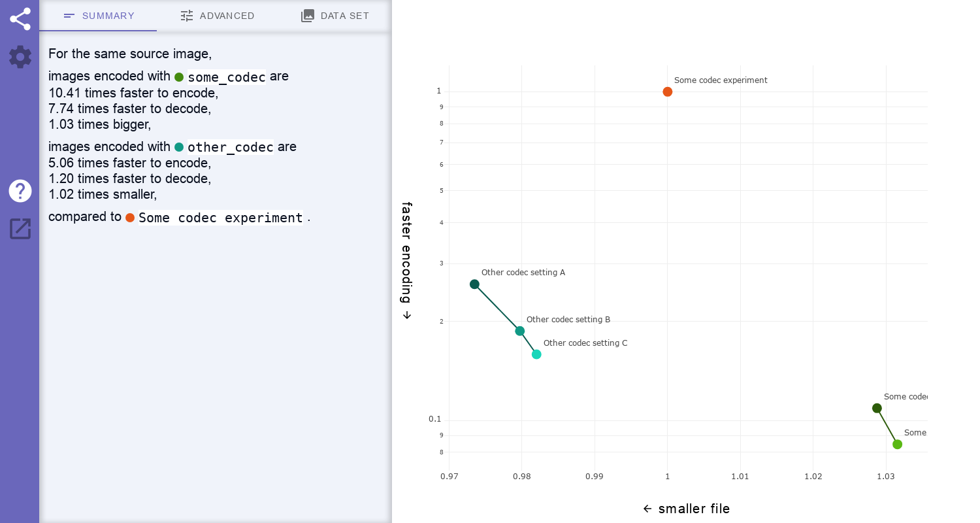980x523 pixels.
Task: Click '10.41 times faster to encode' text
Action: (133, 93)
